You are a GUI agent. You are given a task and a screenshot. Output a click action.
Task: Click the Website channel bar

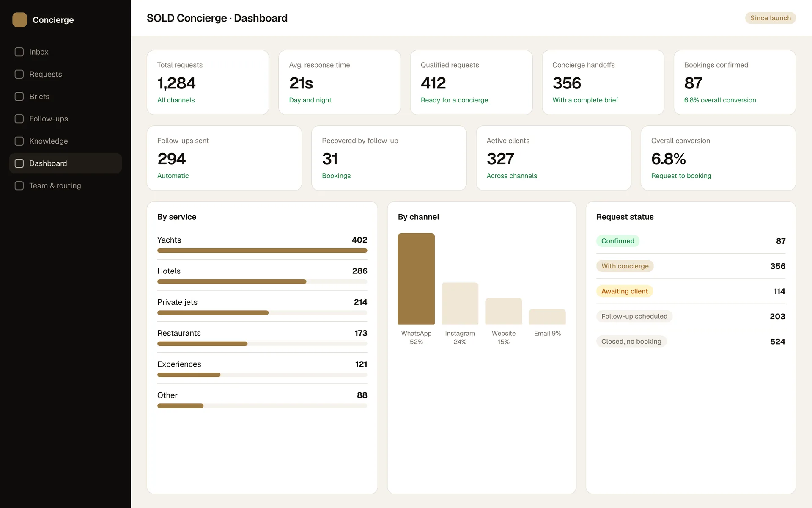pyautogui.click(x=503, y=311)
